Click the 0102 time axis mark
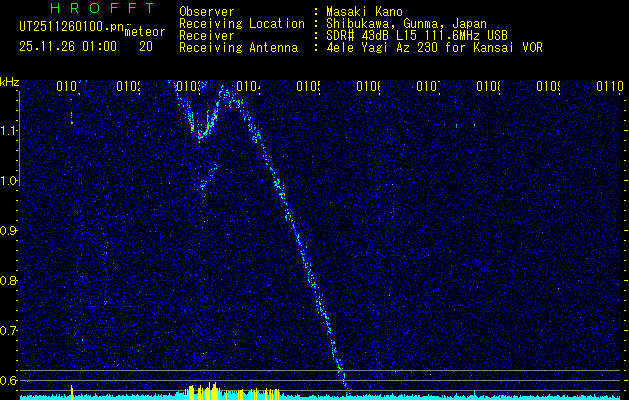629x400 pixels. (x=129, y=86)
